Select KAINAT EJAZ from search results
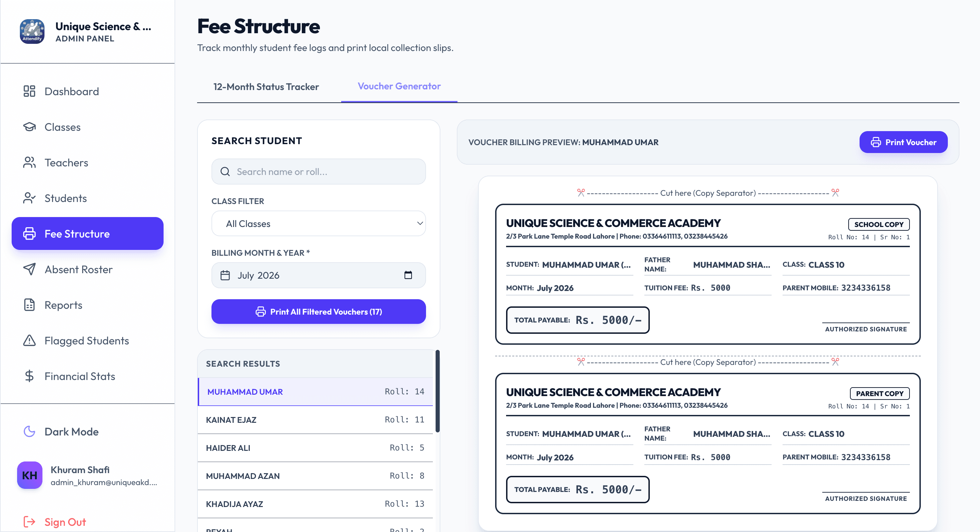 [x=315, y=420]
